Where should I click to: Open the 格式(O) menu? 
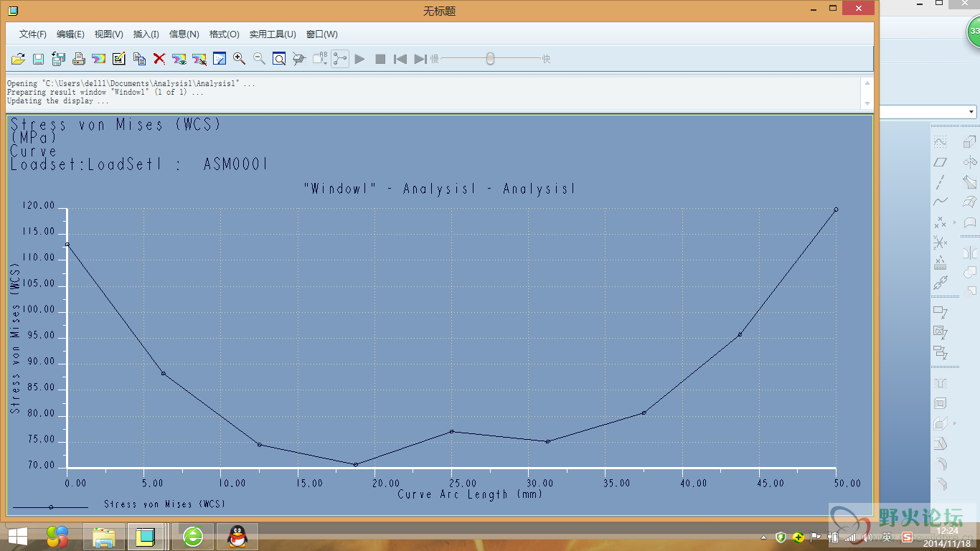pos(225,34)
